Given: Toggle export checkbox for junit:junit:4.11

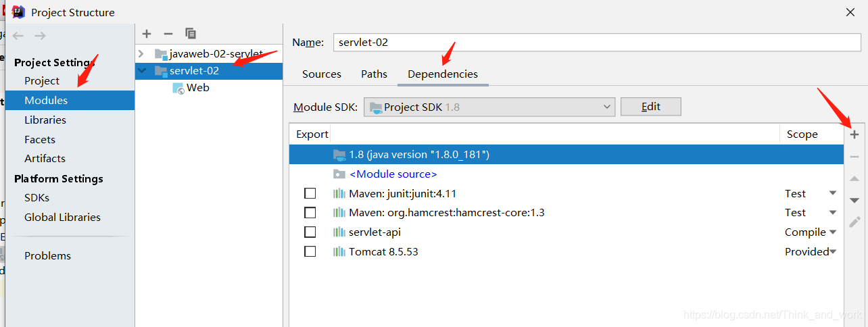Looking at the screenshot, I should [x=310, y=193].
